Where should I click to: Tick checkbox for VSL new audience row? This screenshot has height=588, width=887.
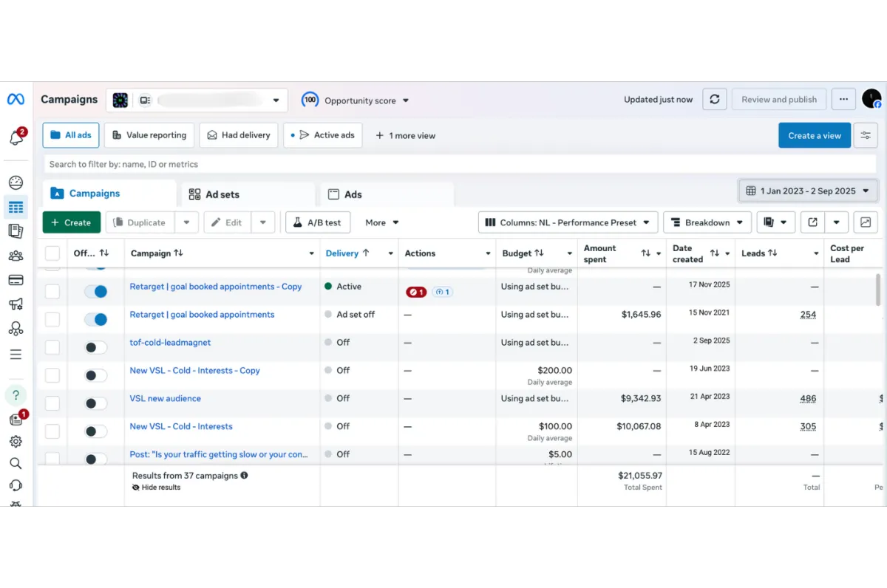click(x=52, y=403)
